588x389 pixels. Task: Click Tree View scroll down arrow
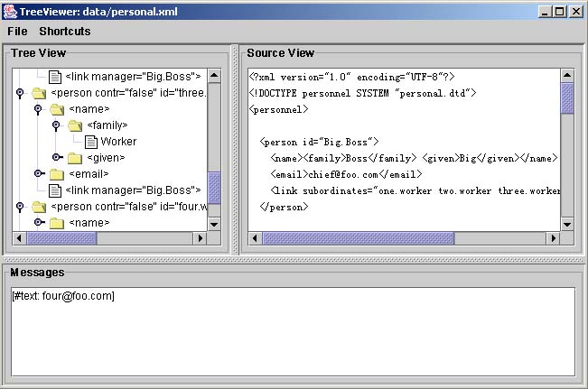coord(214,225)
